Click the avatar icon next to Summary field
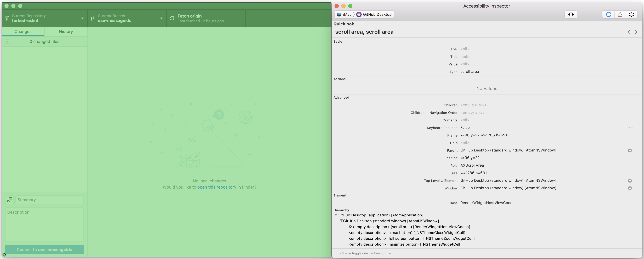 coord(9,200)
